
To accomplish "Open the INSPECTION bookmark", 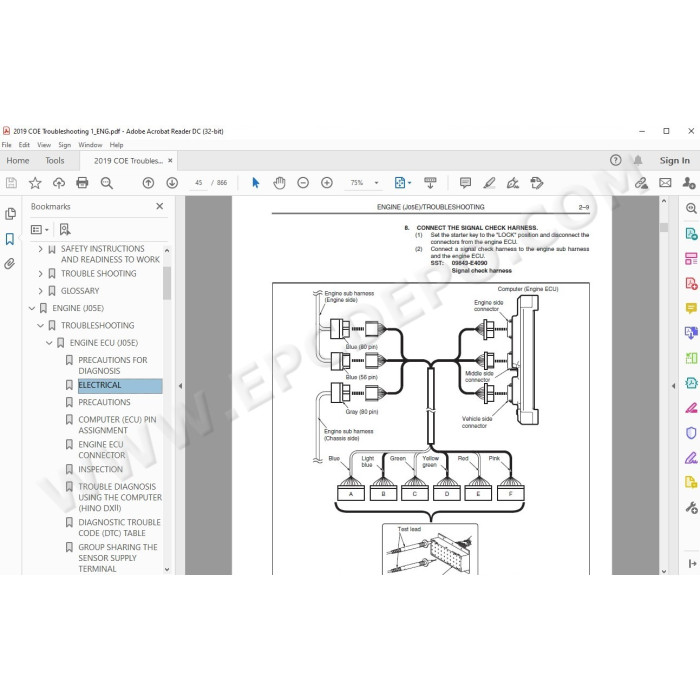I will [100, 469].
